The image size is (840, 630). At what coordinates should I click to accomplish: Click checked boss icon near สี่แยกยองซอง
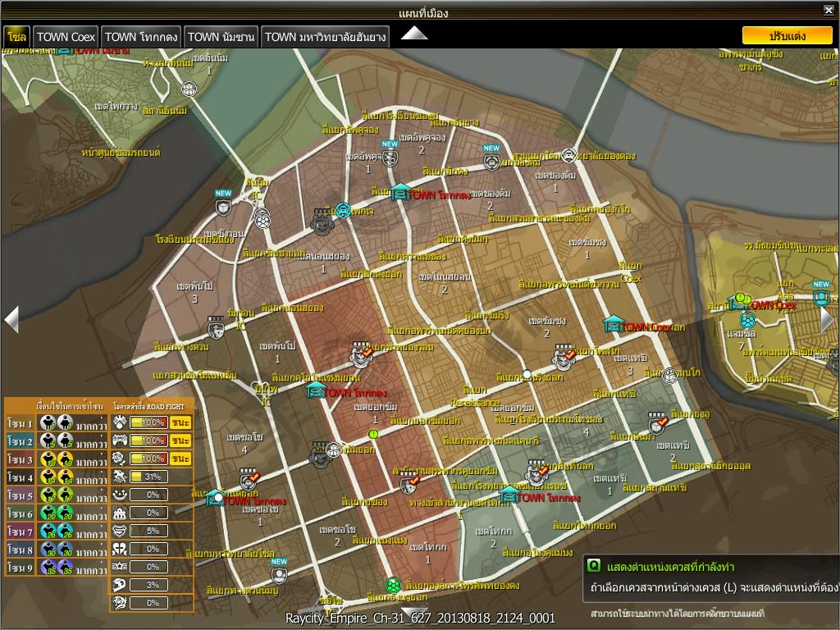coord(409,482)
